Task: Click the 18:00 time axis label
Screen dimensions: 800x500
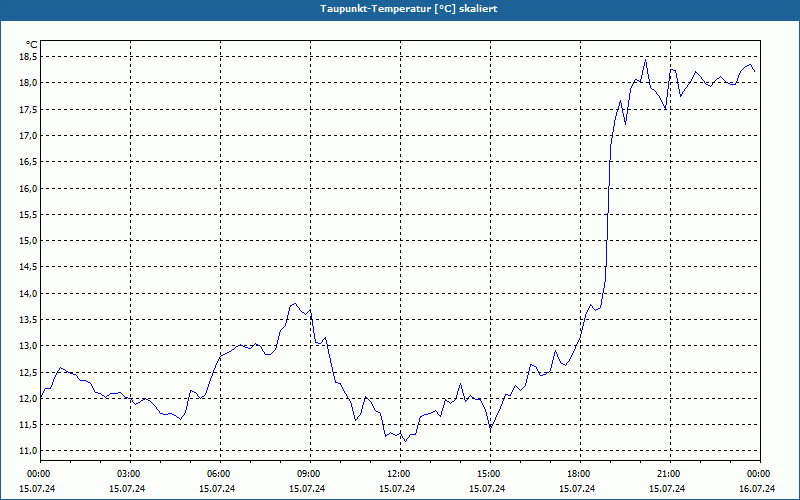Action: coord(579,474)
